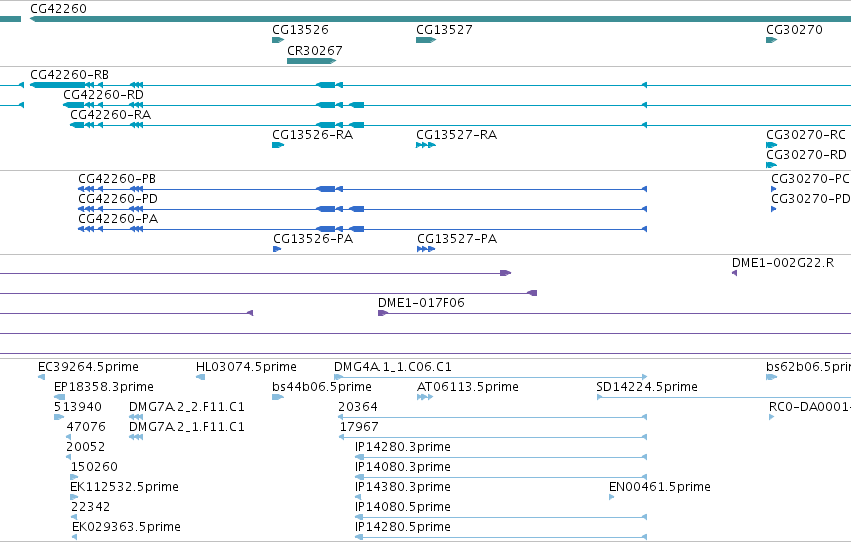Click transcript CG13526-RA
The image size is (851, 542).
tap(278, 145)
